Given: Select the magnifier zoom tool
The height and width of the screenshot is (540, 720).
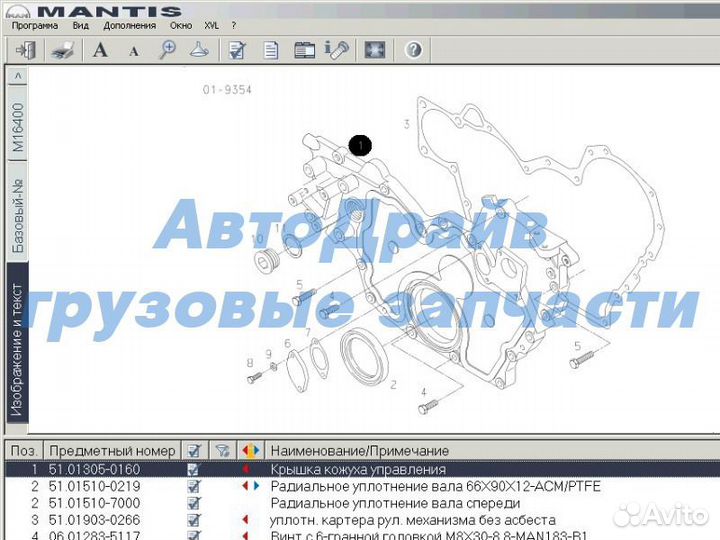Looking at the screenshot, I should click(167, 49).
